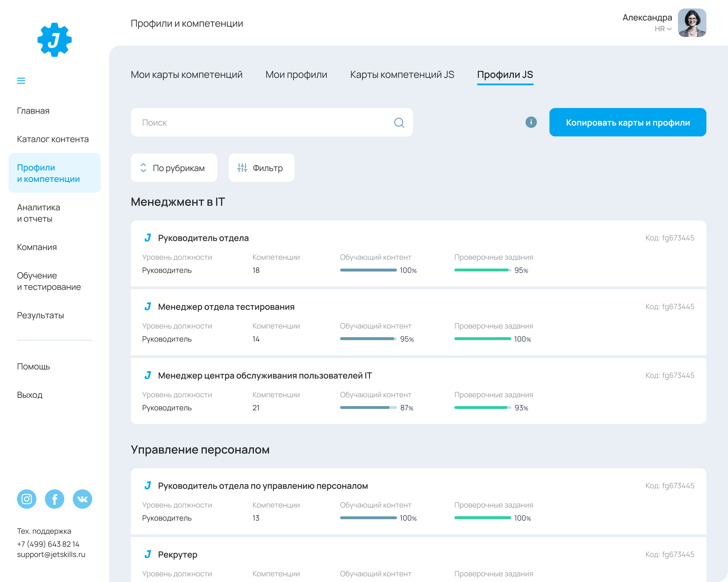Viewport: 728px width, 582px height.
Task: Open Обучение и тестирование from sidebar
Action: [x=49, y=281]
